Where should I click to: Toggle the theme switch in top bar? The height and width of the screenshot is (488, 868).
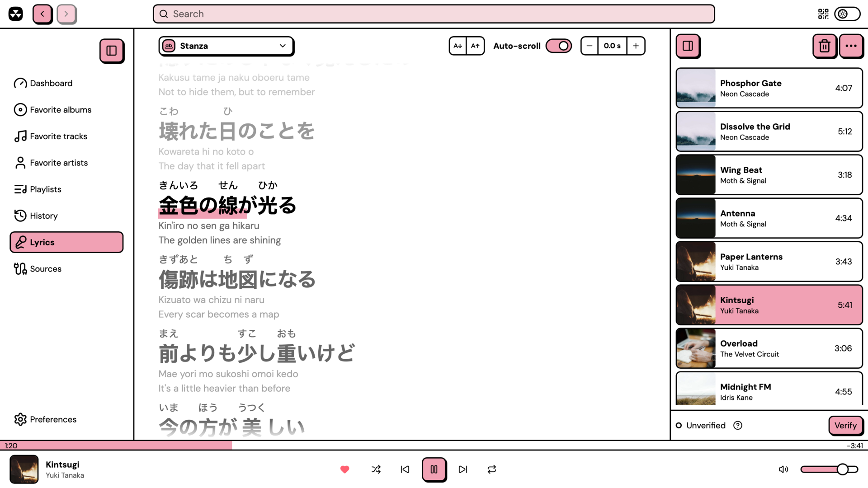(847, 14)
